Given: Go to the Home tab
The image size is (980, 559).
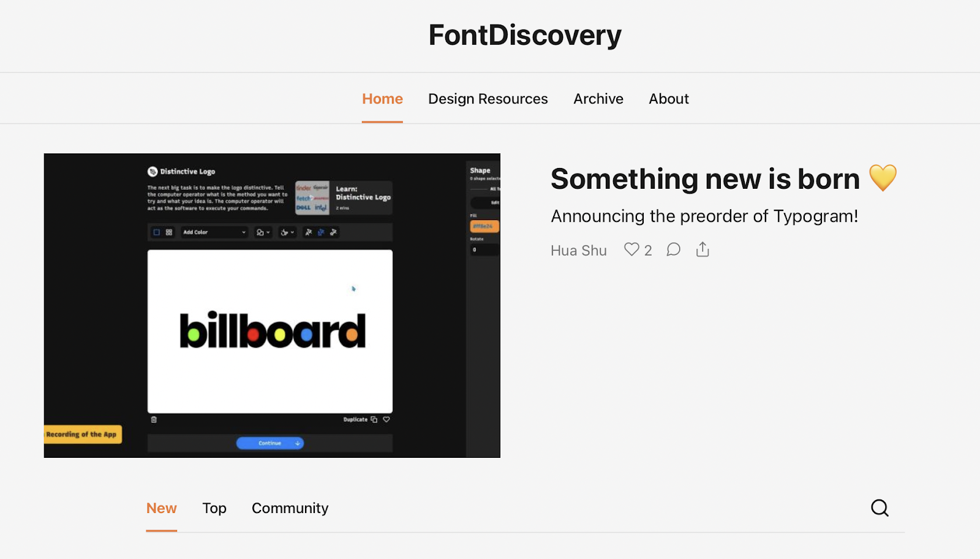Looking at the screenshot, I should [382, 99].
